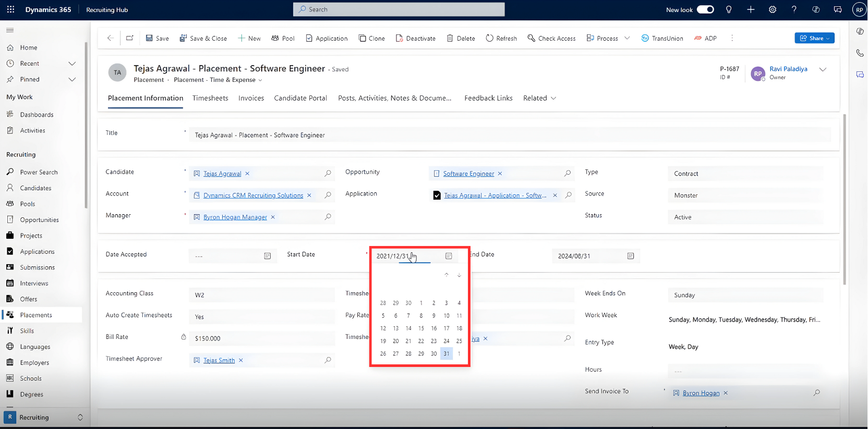
Task: Remove Tejas Agrawal from Candidate field
Action: click(247, 174)
